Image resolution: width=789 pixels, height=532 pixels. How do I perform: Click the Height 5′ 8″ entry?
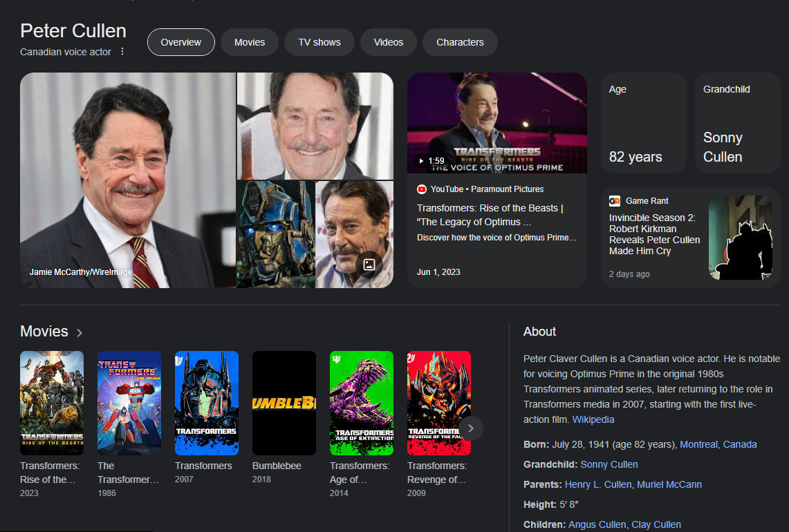[x=551, y=504]
